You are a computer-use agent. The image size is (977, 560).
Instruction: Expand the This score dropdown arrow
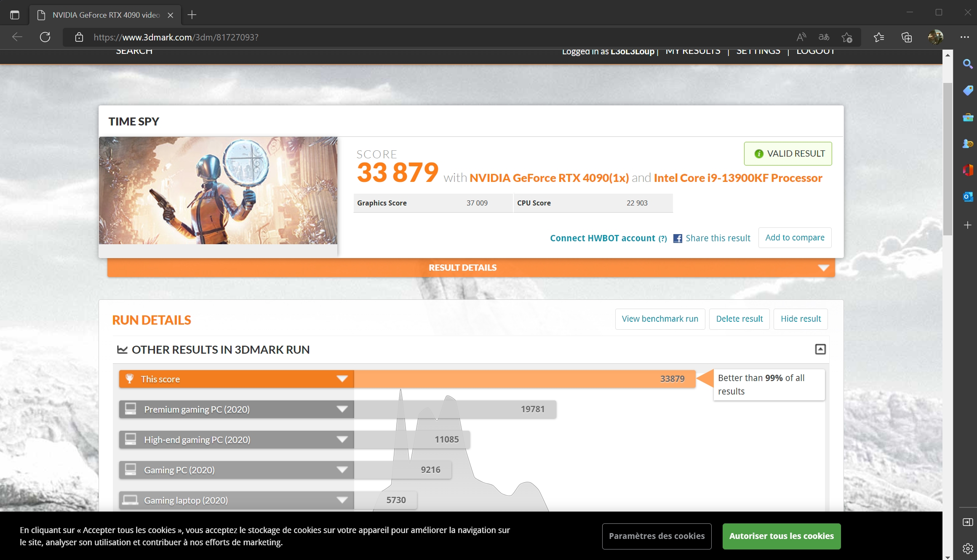click(342, 379)
